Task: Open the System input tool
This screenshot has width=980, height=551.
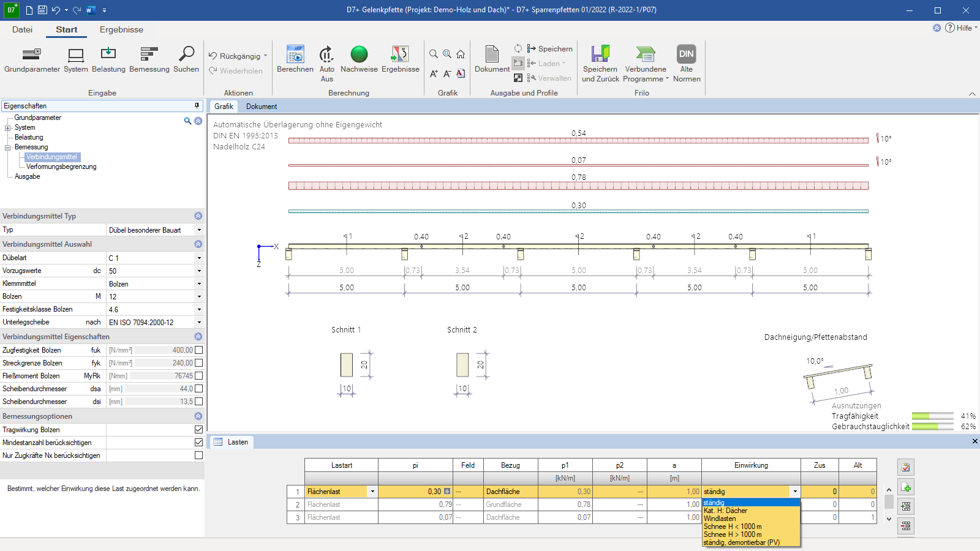Action: [x=76, y=59]
